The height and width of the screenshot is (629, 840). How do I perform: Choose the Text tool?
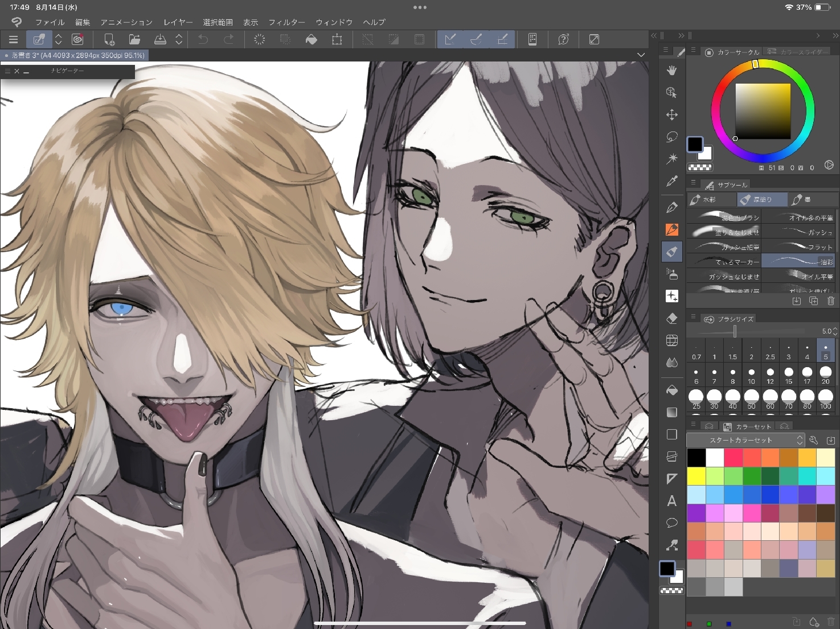point(672,501)
